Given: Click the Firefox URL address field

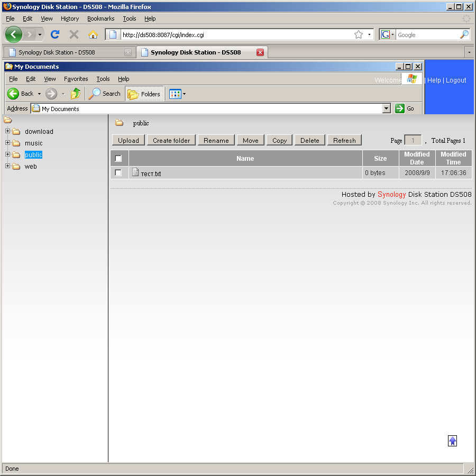Looking at the screenshot, I should tap(237, 34).
